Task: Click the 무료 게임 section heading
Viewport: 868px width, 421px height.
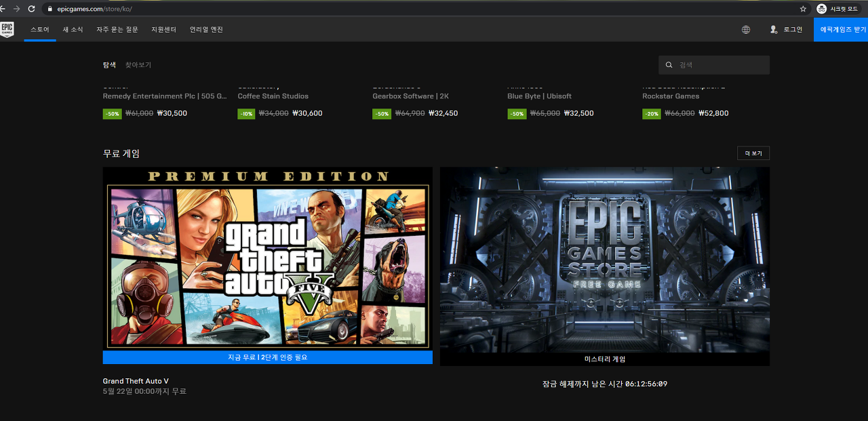Action: [x=121, y=154]
